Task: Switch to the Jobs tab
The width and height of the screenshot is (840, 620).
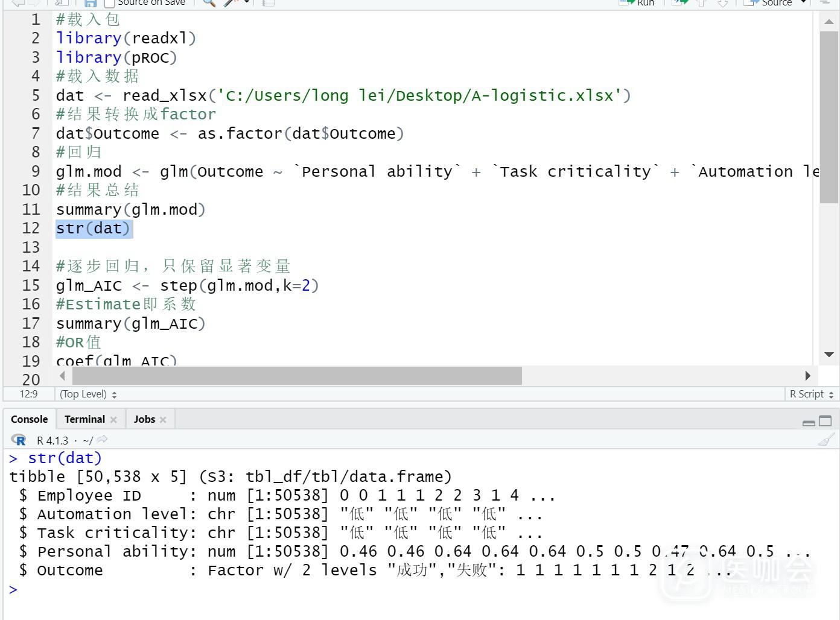Action: tap(144, 419)
